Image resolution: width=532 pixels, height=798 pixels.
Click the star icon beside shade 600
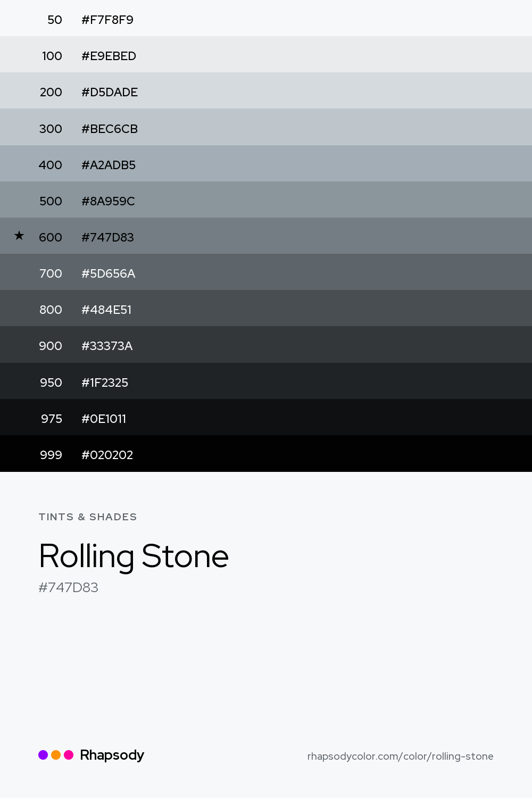click(19, 235)
